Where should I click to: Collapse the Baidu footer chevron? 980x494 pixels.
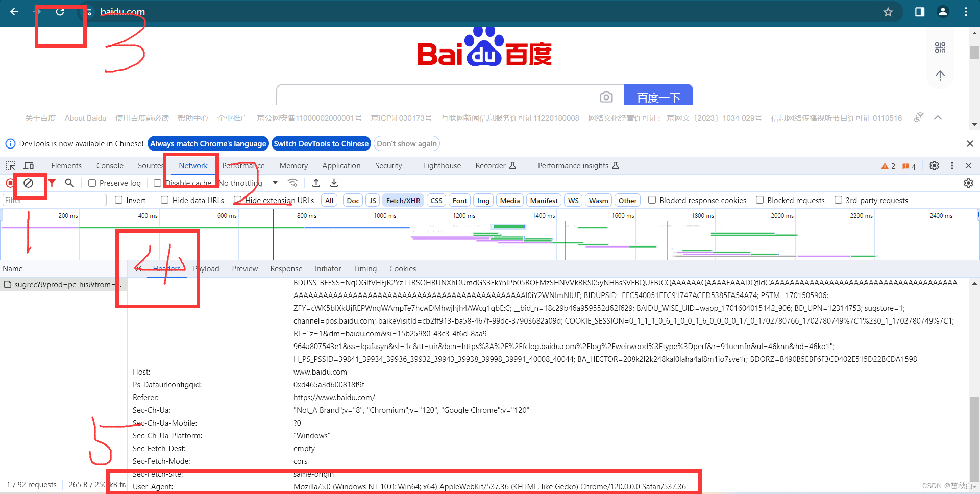pyautogui.click(x=938, y=118)
